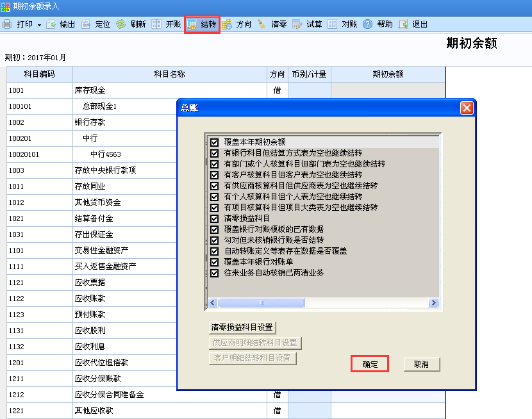Toggle the 清零损益科目 checkbox
The height and width of the screenshot is (419, 532).
click(x=215, y=218)
